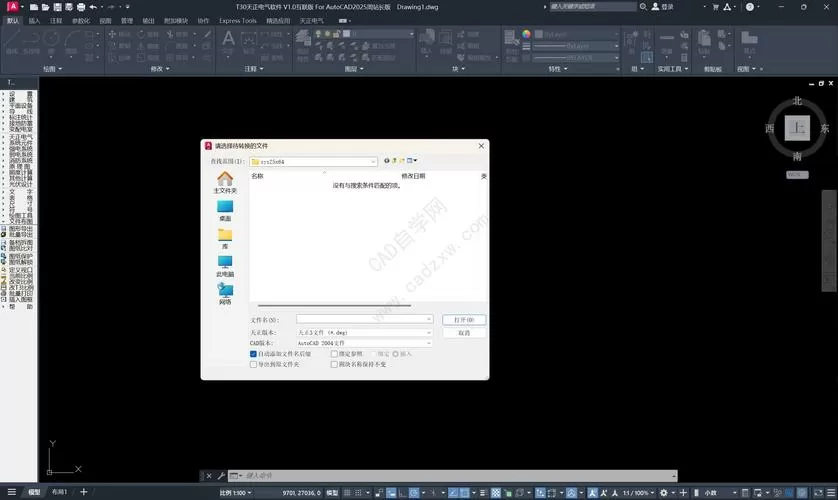This screenshot has width=838, height=500.
Task: Click the Network shortcut in dialog sidebar
Action: coord(225,294)
